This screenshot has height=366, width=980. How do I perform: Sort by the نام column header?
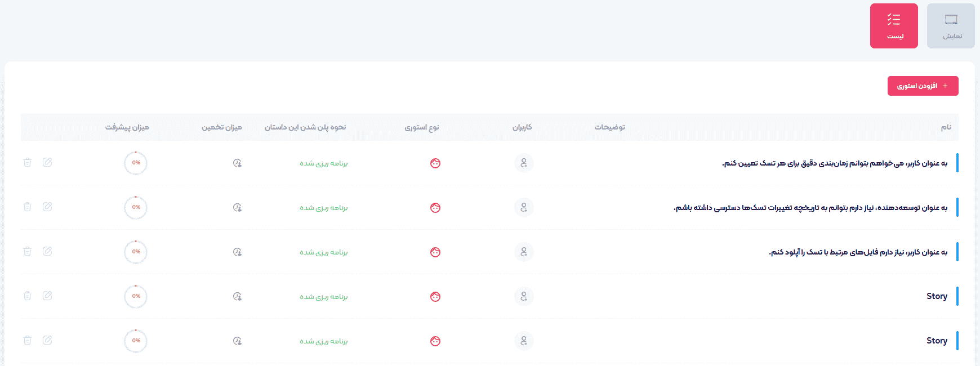[x=946, y=127]
